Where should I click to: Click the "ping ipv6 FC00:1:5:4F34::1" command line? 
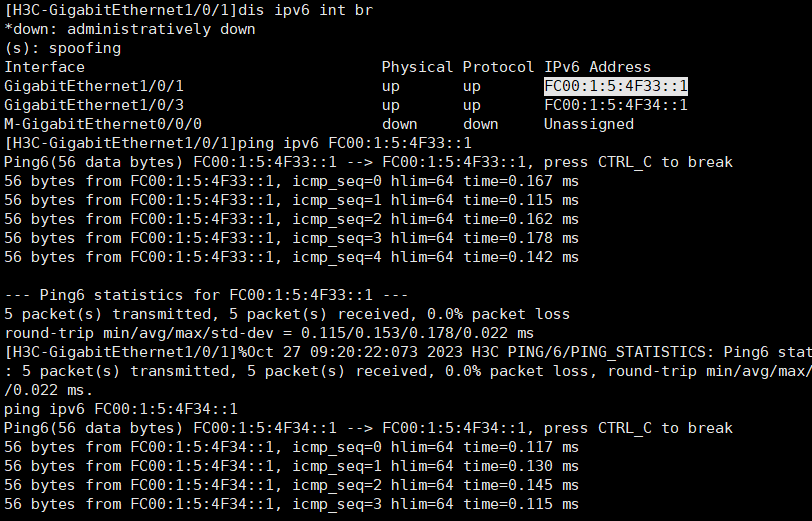coord(121,409)
